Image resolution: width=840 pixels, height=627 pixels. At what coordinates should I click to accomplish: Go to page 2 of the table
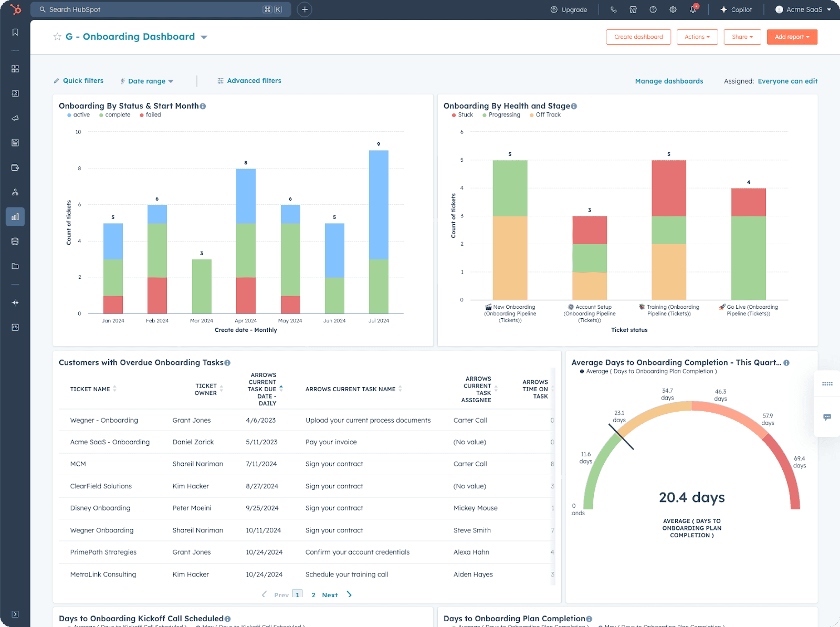(313, 595)
